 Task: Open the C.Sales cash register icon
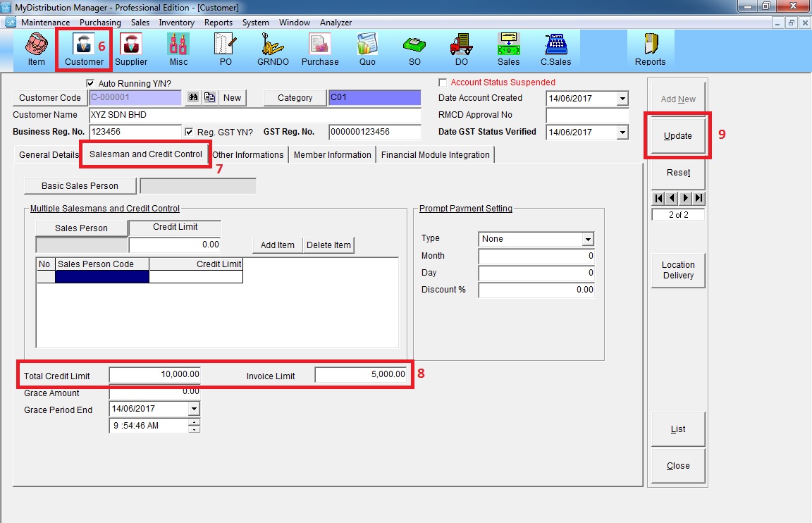click(555, 49)
